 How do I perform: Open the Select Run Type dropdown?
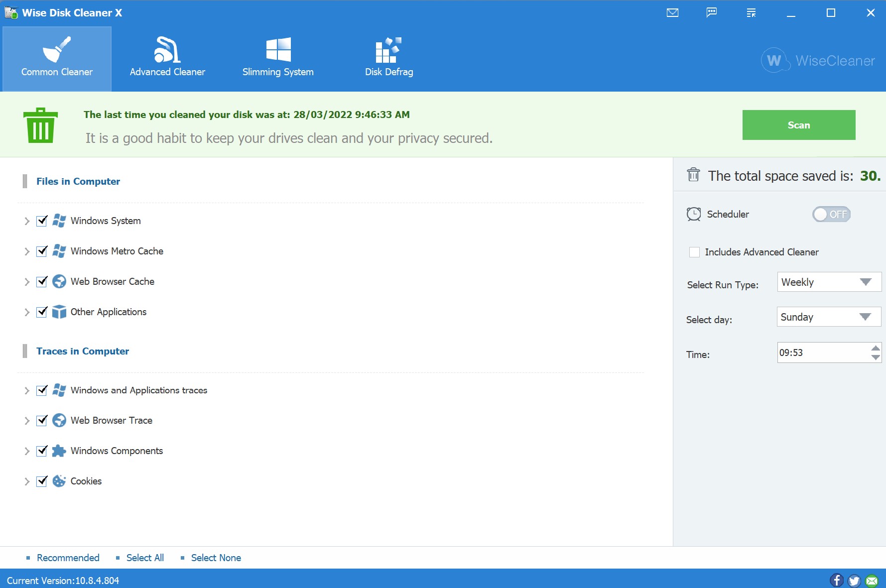(829, 282)
